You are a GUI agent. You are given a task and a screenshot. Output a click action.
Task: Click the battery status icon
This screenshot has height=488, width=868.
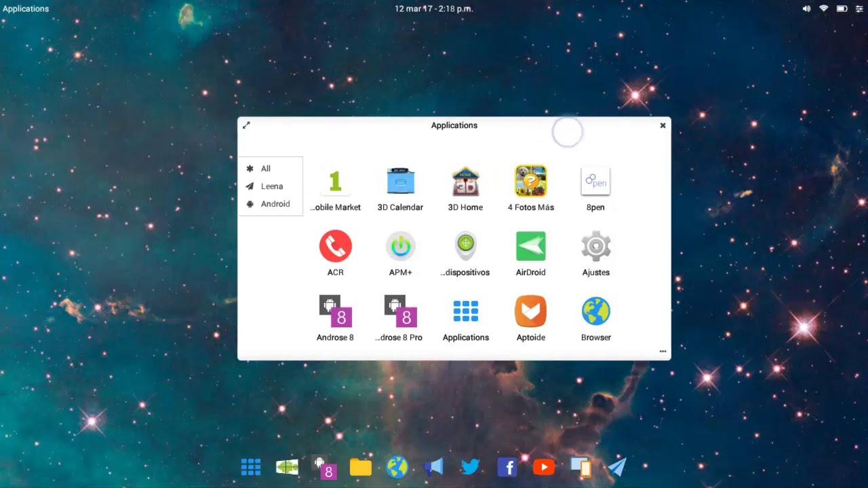[x=842, y=9]
